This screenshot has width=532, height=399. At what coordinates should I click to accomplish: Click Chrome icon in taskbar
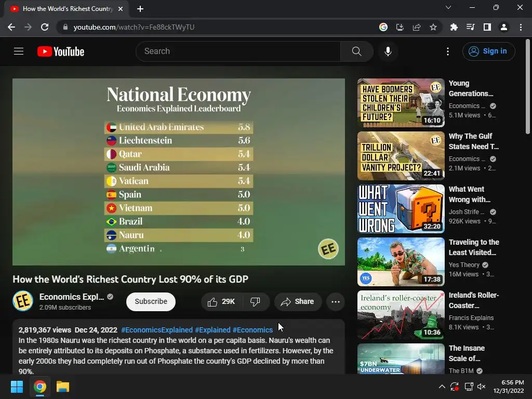(x=39, y=387)
